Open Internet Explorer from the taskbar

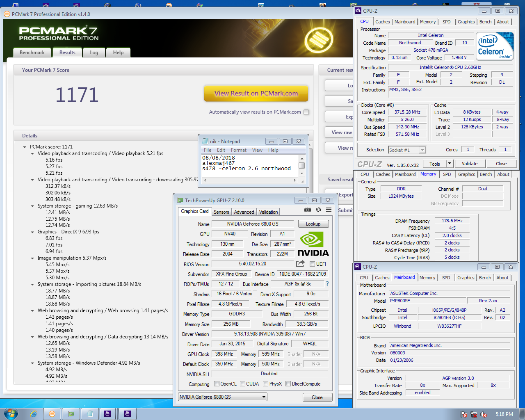pos(33,414)
